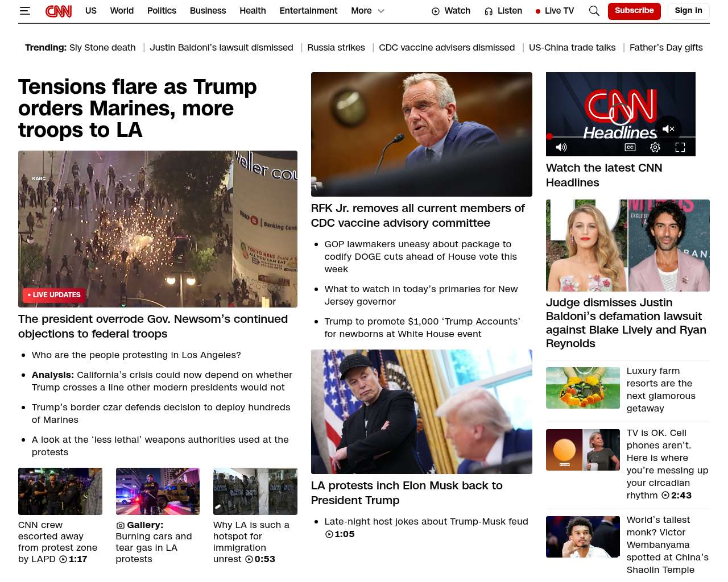This screenshot has width=728, height=582.
Task: Read Who are the people protesting
Action: point(136,355)
